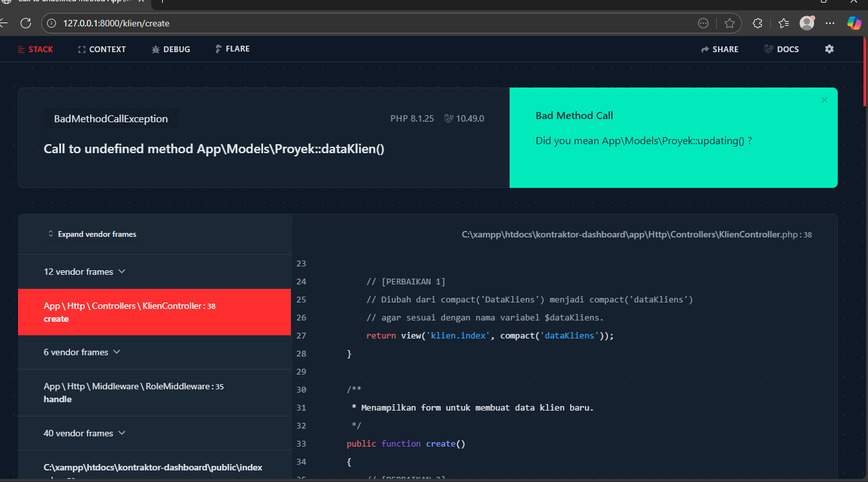Open the Ignition settings gear
This screenshot has height=482, width=868.
(x=829, y=49)
